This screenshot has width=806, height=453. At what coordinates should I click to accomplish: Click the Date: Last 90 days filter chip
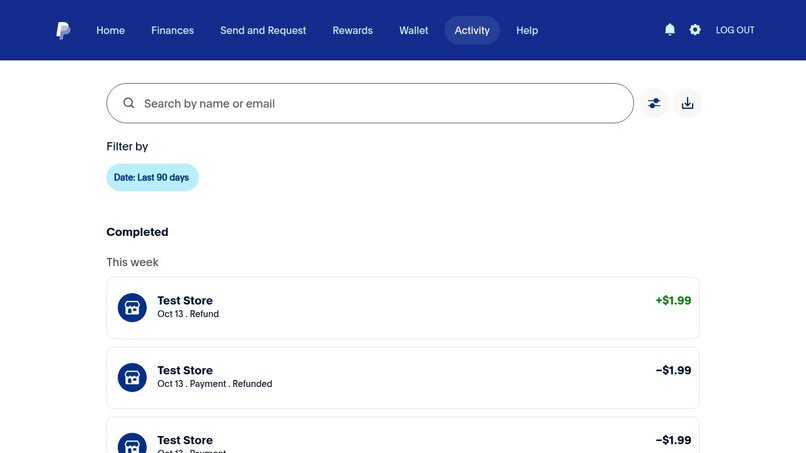click(x=152, y=177)
